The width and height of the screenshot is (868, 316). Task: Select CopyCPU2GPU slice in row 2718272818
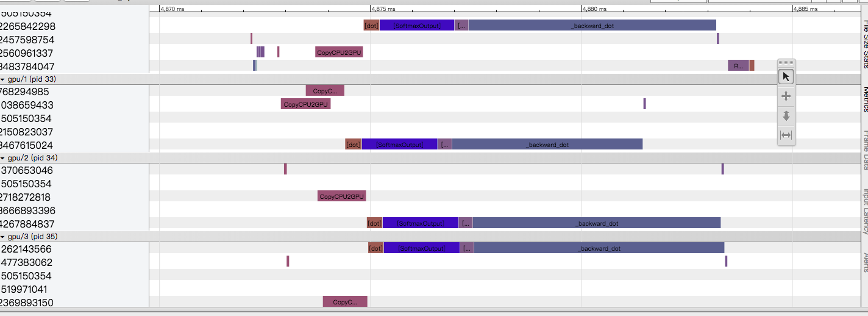[x=341, y=196]
